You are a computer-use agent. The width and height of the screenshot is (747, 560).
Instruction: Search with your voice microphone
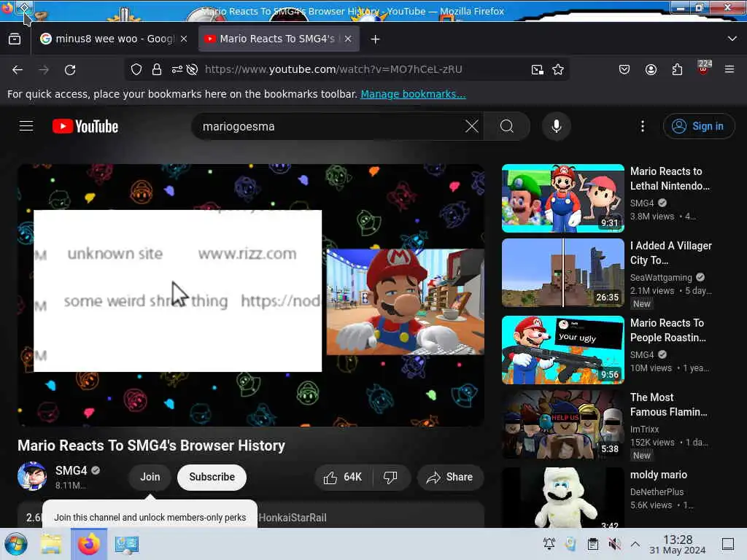point(556,126)
